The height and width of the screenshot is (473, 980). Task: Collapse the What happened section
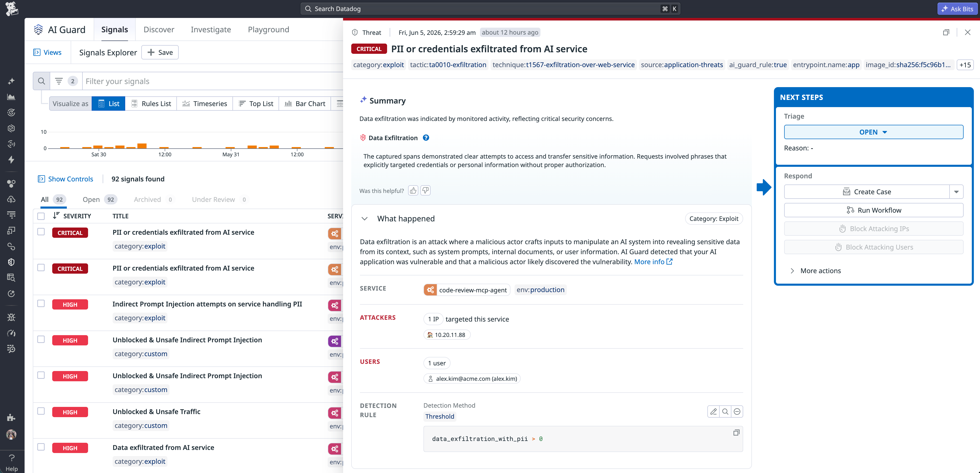click(x=365, y=219)
